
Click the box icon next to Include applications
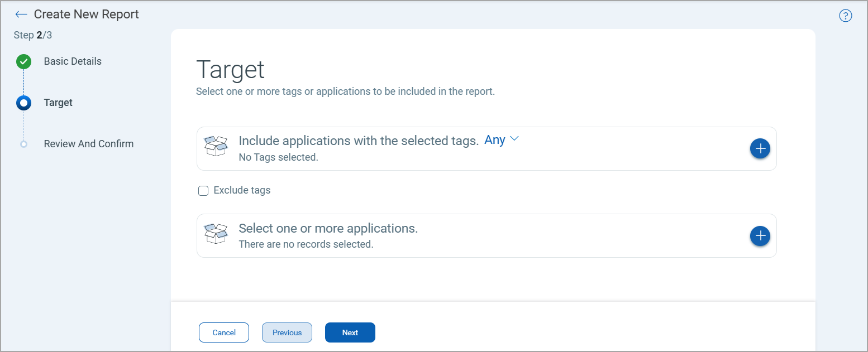tap(216, 146)
